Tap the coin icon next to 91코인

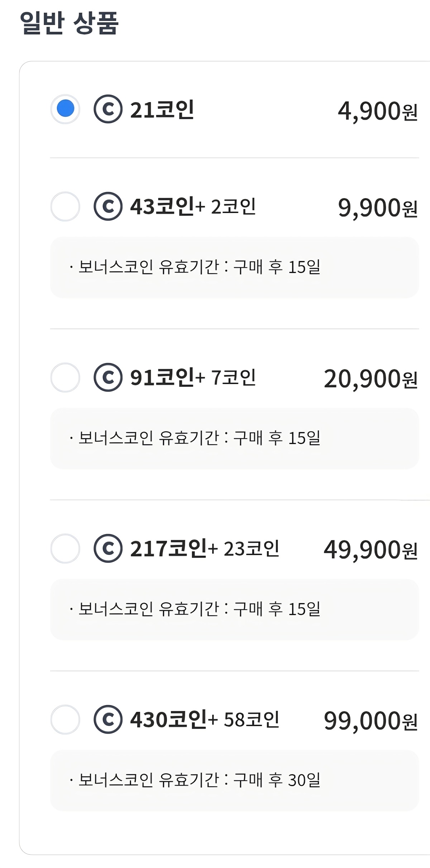point(108,377)
